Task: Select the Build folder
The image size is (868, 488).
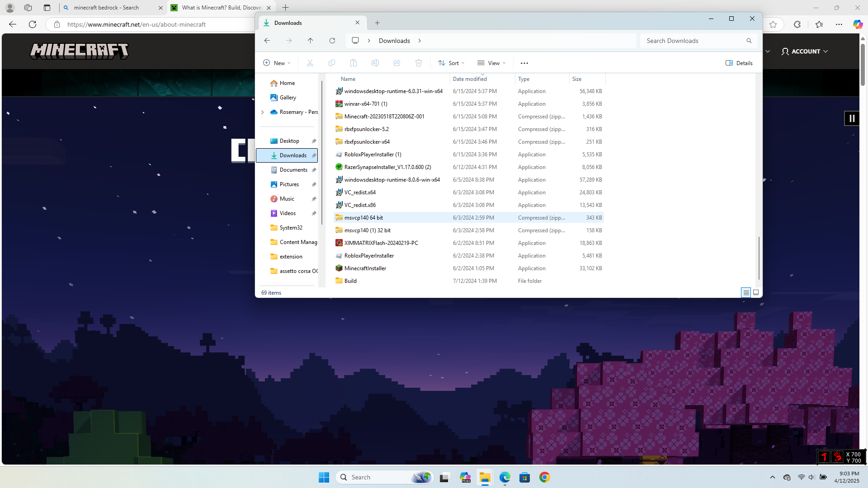Action: (469, 281)
